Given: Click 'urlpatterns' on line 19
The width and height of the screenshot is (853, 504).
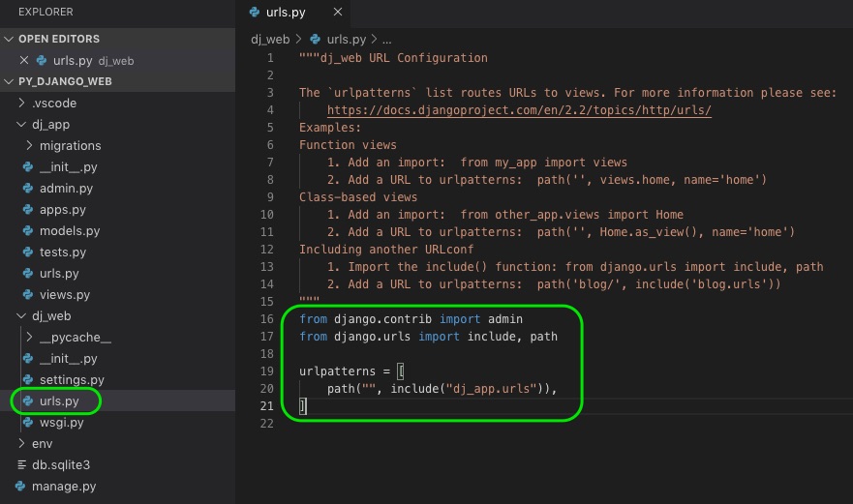Looking at the screenshot, I should (337, 371).
